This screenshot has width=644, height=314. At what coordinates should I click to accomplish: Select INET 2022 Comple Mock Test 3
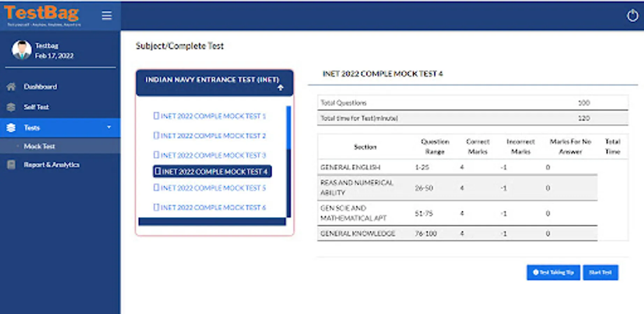[213, 155]
